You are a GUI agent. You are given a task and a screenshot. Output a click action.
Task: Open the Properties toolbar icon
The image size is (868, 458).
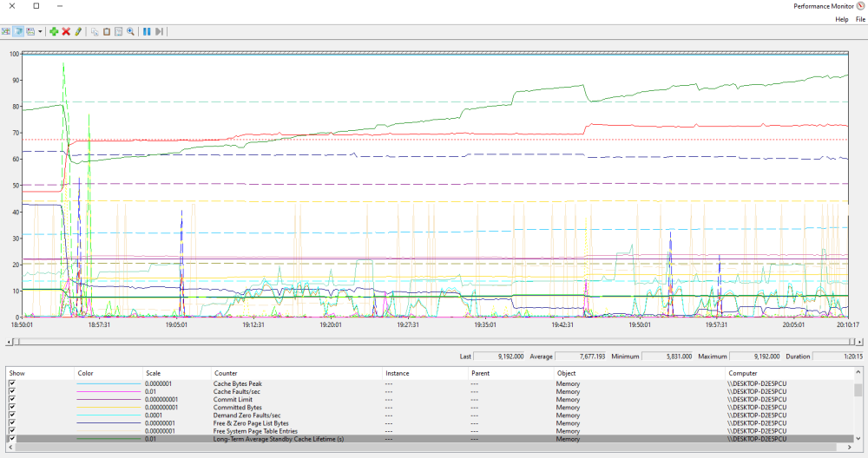click(x=118, y=31)
